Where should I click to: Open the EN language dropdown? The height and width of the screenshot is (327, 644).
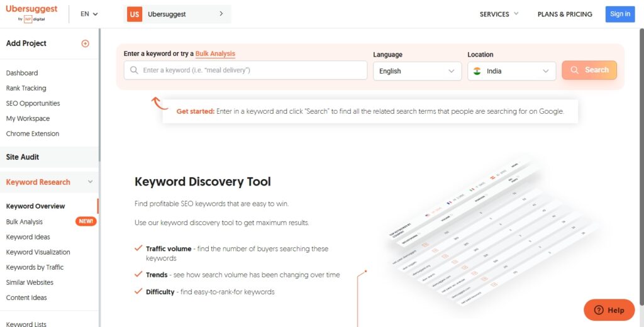89,14
